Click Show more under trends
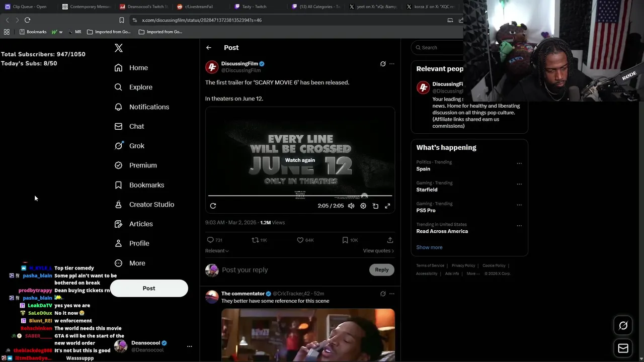The image size is (644, 362). click(x=429, y=247)
